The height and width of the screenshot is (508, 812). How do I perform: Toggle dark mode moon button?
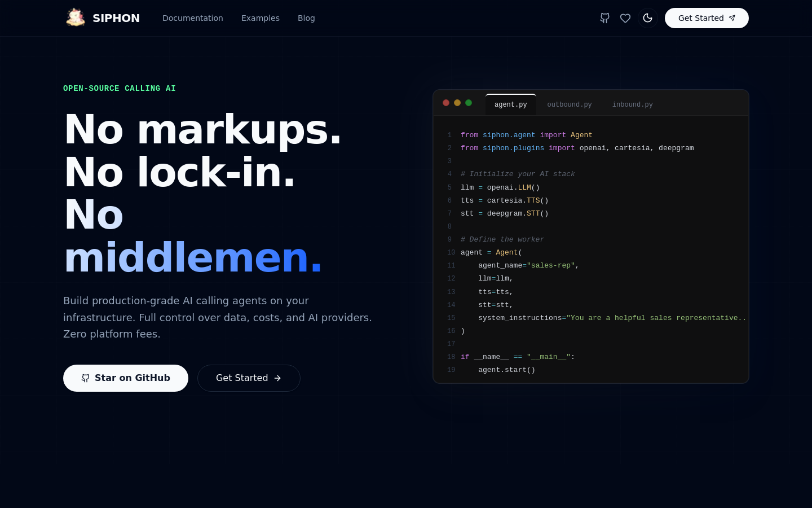pyautogui.click(x=647, y=18)
